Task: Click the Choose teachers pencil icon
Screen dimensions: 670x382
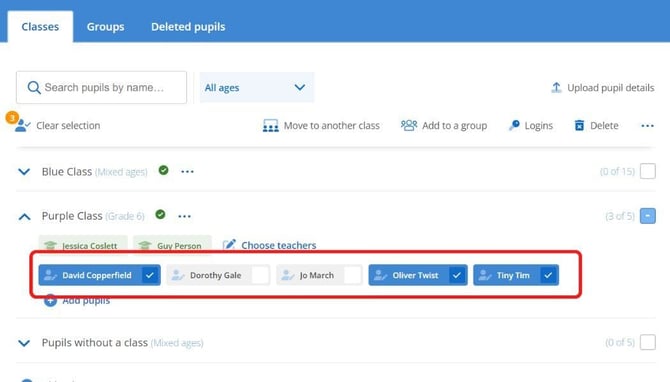Action: tap(229, 245)
